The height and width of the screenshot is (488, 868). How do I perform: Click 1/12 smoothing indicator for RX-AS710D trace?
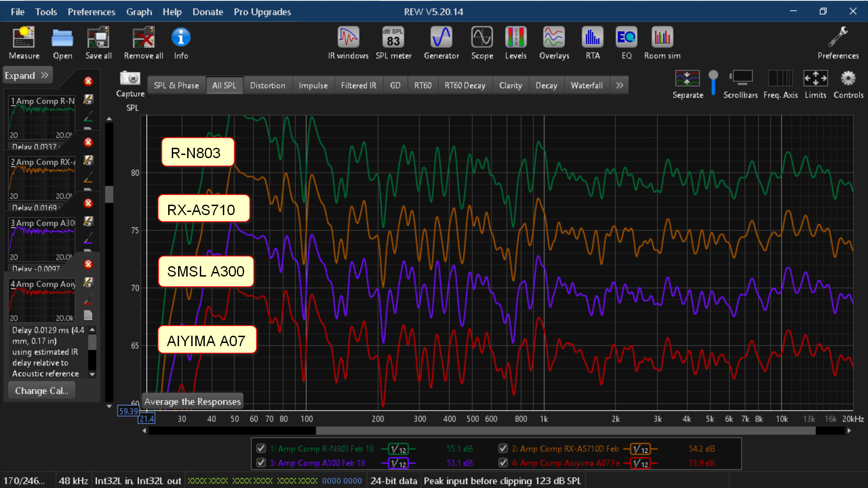(640, 449)
